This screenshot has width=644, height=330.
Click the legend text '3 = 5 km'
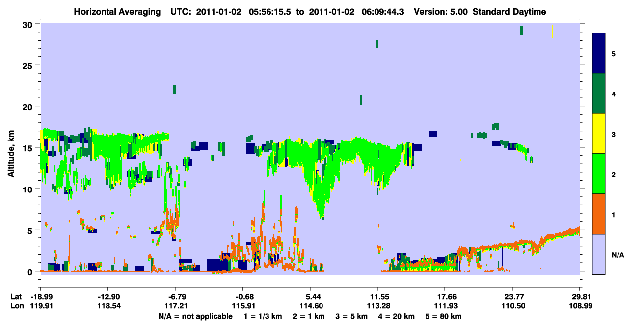[352, 316]
